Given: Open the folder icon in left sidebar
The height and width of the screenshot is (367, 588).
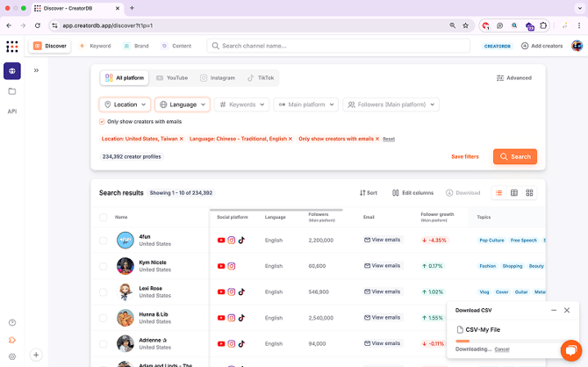Looking at the screenshot, I should pos(12,90).
